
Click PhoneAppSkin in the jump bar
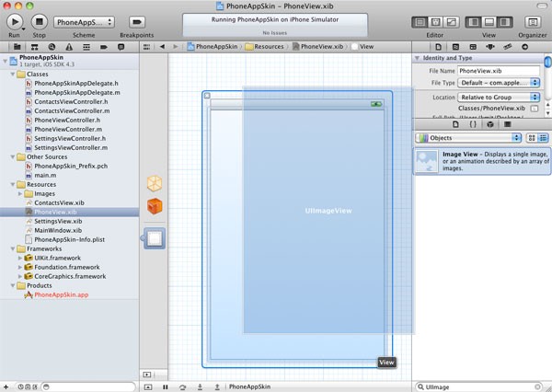click(x=213, y=47)
